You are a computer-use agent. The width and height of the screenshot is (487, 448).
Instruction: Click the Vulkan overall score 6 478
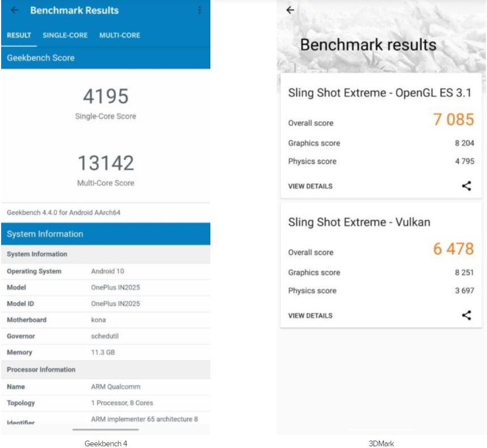[454, 249]
